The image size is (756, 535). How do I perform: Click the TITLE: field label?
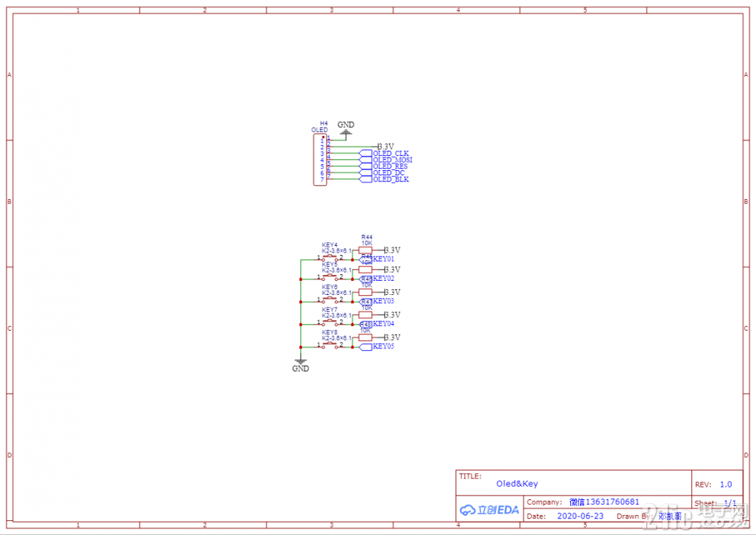470,476
